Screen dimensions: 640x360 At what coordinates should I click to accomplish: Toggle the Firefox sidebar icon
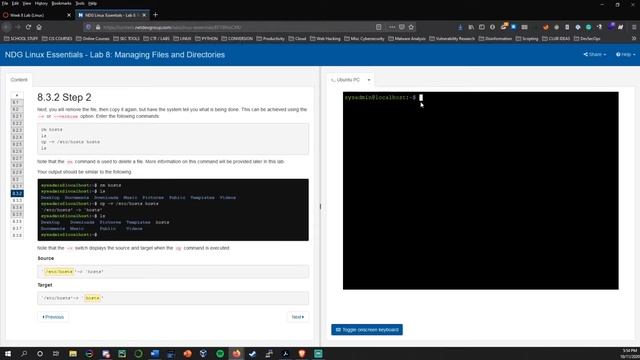pos(482,27)
